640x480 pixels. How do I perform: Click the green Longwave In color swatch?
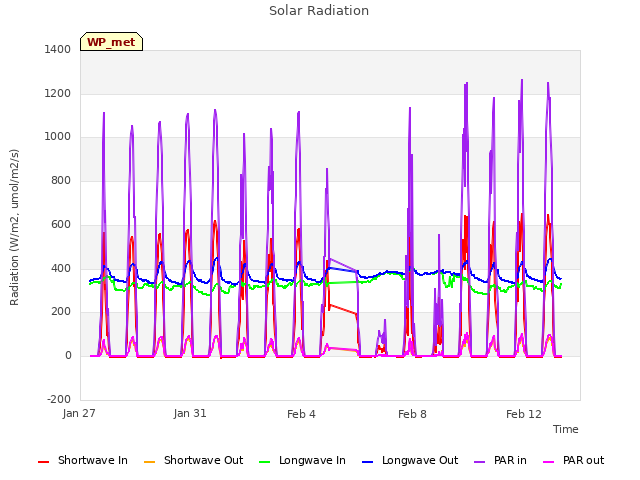(x=265, y=462)
